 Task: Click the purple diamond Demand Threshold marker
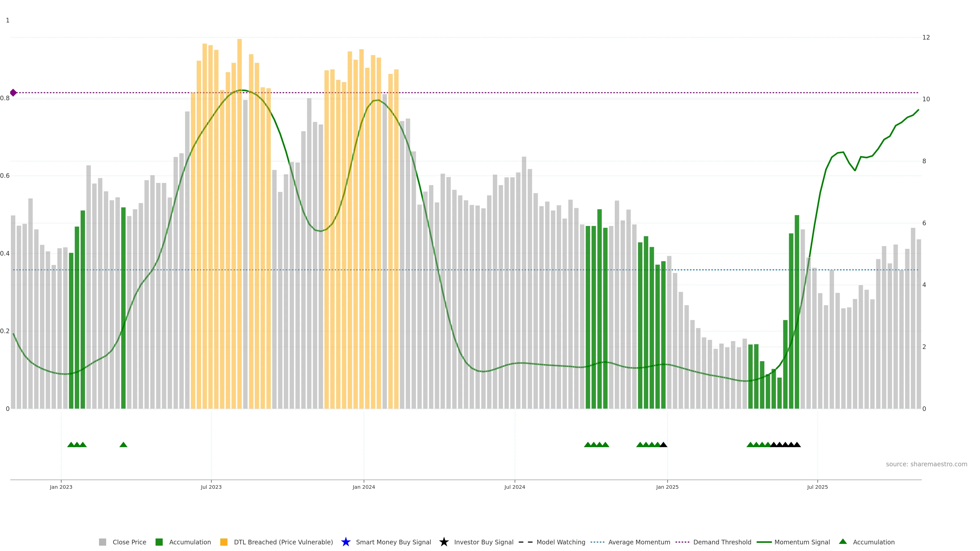pyautogui.click(x=13, y=93)
